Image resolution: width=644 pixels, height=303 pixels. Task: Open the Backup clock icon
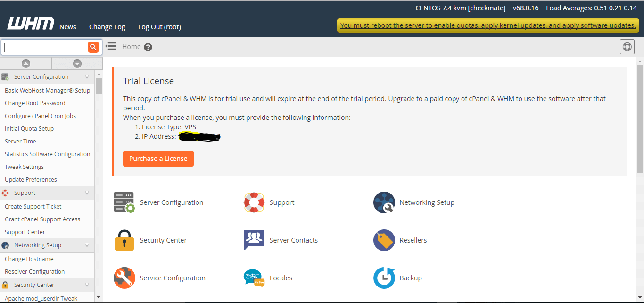(384, 278)
